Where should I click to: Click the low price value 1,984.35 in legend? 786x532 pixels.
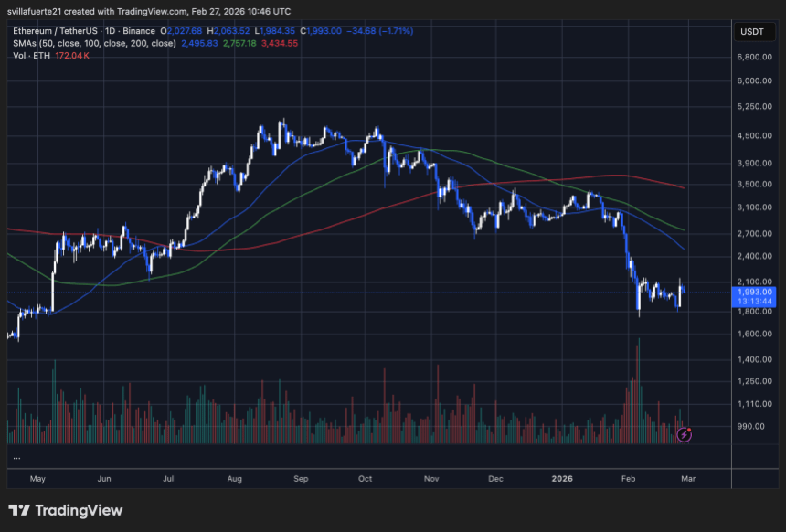(276, 30)
